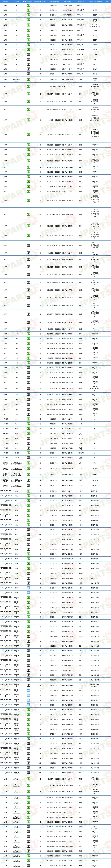Click the '375kW / 510KM' power cell

(67, 568)
